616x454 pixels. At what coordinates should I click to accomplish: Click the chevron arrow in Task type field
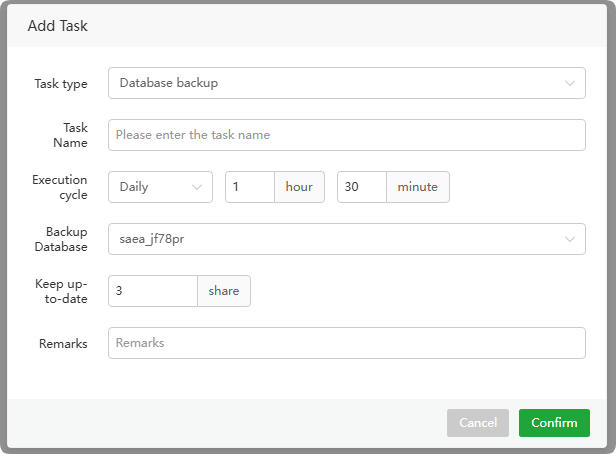click(569, 83)
